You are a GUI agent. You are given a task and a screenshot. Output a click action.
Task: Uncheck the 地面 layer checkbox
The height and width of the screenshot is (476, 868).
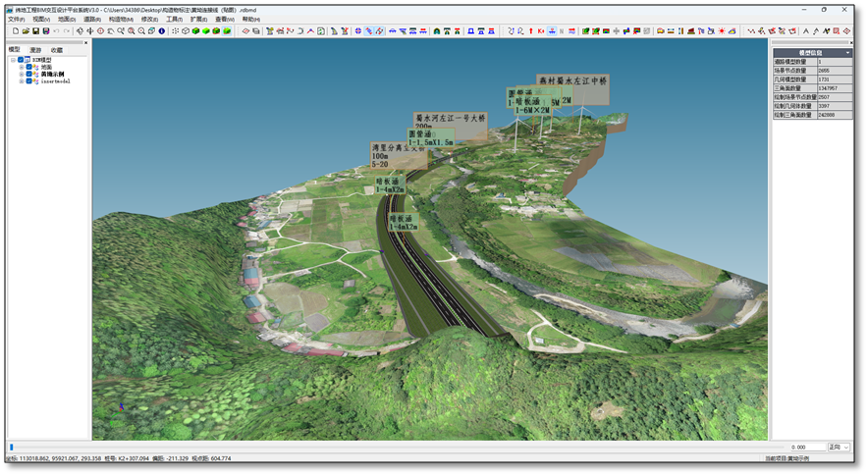coord(29,67)
